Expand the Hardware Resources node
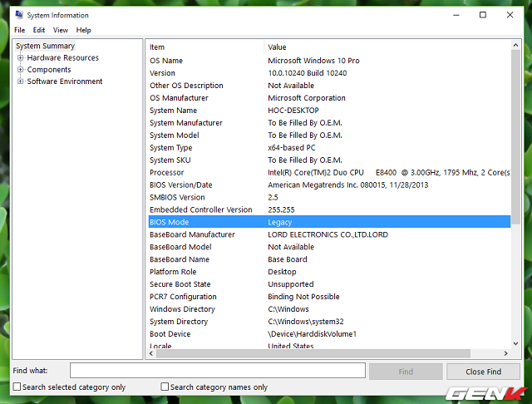Image resolution: width=532 pixels, height=404 pixels. [x=20, y=58]
